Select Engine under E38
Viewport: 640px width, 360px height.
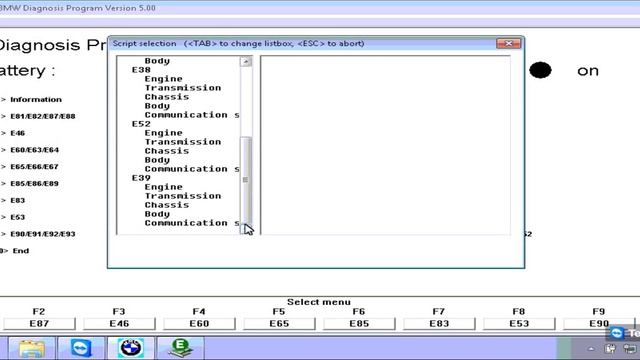pos(163,79)
